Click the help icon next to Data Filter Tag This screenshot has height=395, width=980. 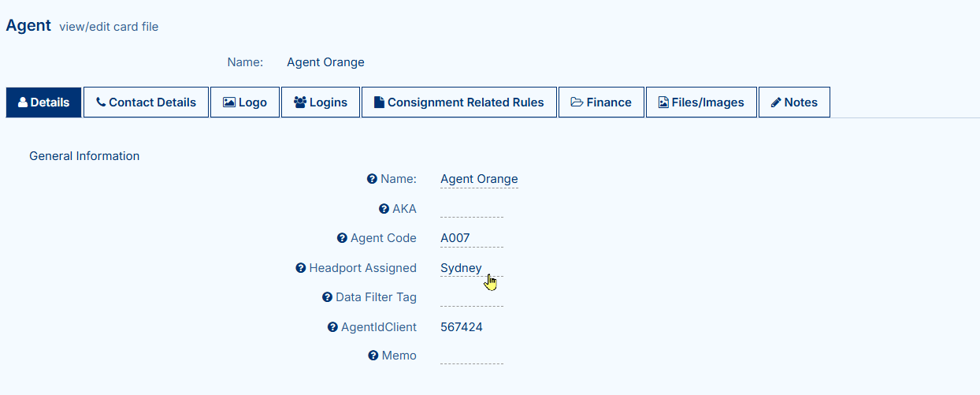tap(327, 297)
